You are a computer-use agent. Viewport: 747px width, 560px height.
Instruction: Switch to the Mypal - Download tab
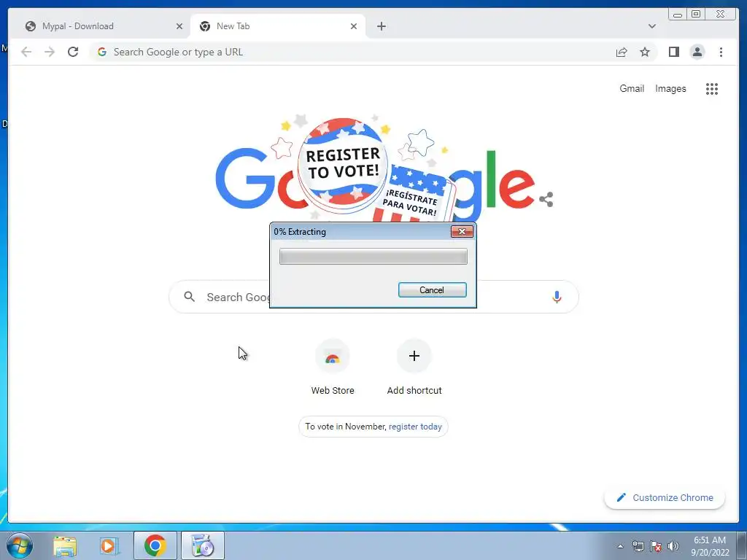[102, 26]
